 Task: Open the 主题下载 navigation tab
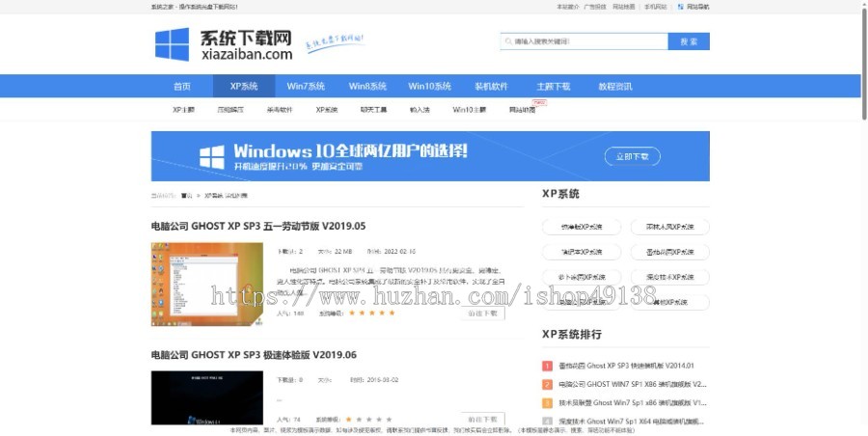coord(553,87)
